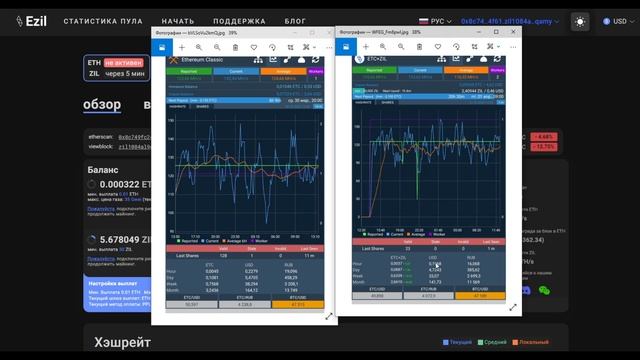Open photo collection in right Photos window
The height and width of the screenshot is (360, 640).
[346, 47]
